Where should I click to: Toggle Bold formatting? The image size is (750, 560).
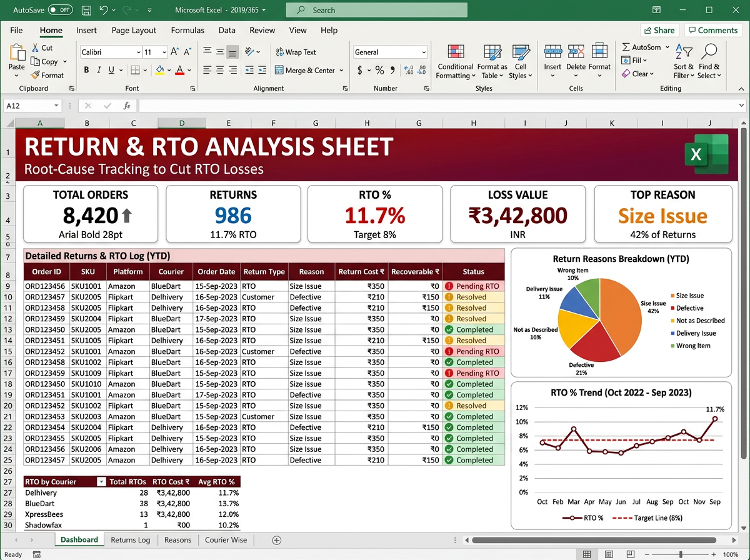point(85,70)
